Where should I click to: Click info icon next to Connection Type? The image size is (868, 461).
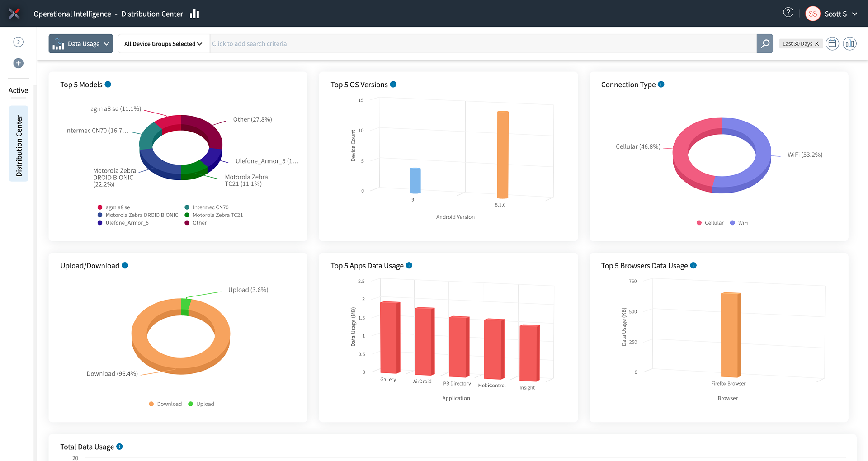point(661,85)
